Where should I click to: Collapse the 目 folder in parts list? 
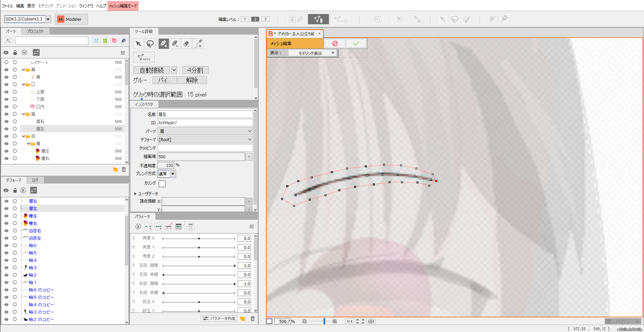(x=23, y=136)
